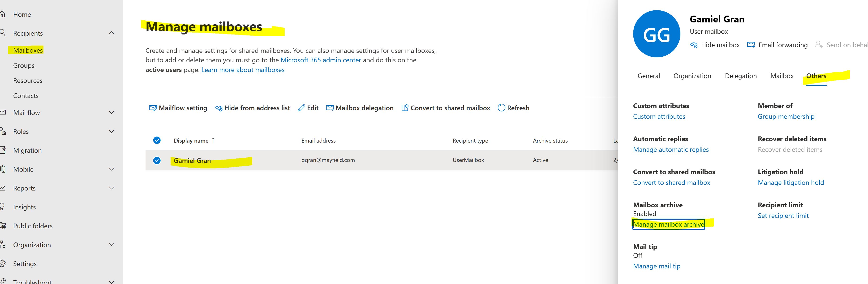Click the Edit pencil icon

coord(301,108)
